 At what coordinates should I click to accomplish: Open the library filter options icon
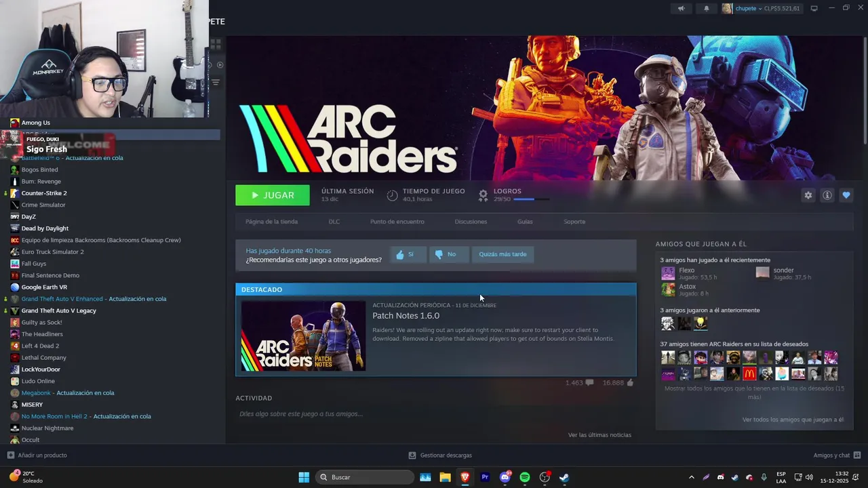click(216, 82)
